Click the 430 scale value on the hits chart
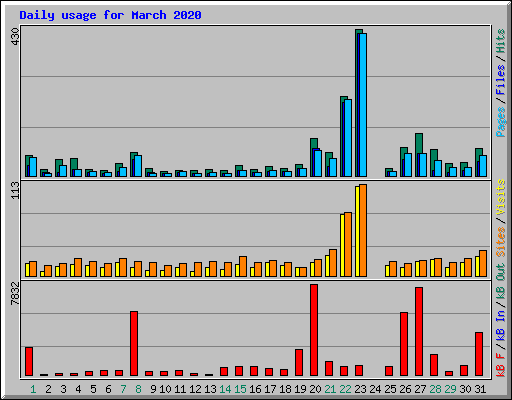The width and height of the screenshot is (512, 400). point(15,37)
